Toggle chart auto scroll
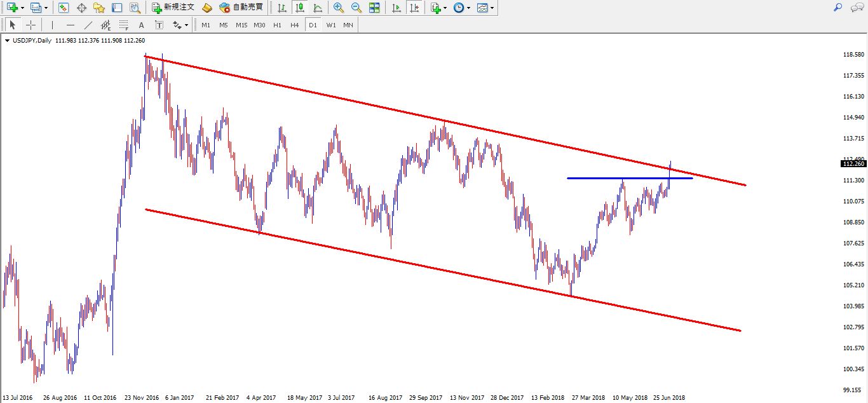868x403 pixels. (397, 8)
